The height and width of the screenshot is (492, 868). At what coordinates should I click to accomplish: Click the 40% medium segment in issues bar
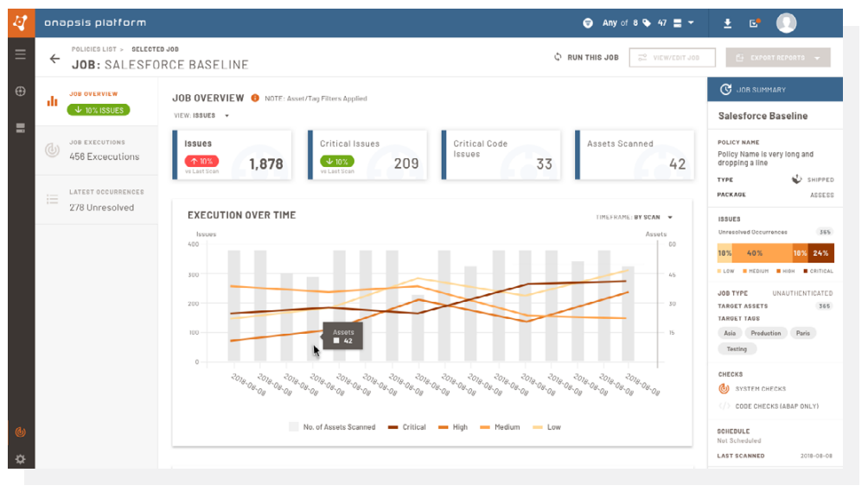click(754, 253)
